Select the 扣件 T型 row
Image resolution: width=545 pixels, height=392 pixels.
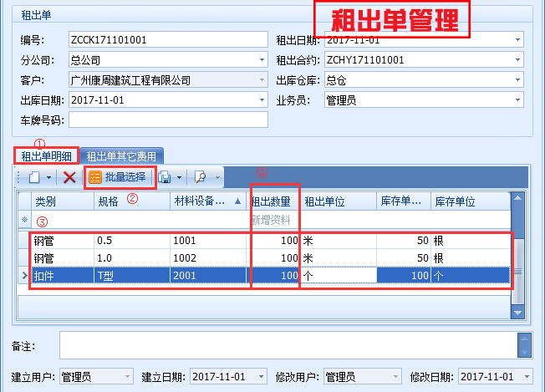point(167,275)
